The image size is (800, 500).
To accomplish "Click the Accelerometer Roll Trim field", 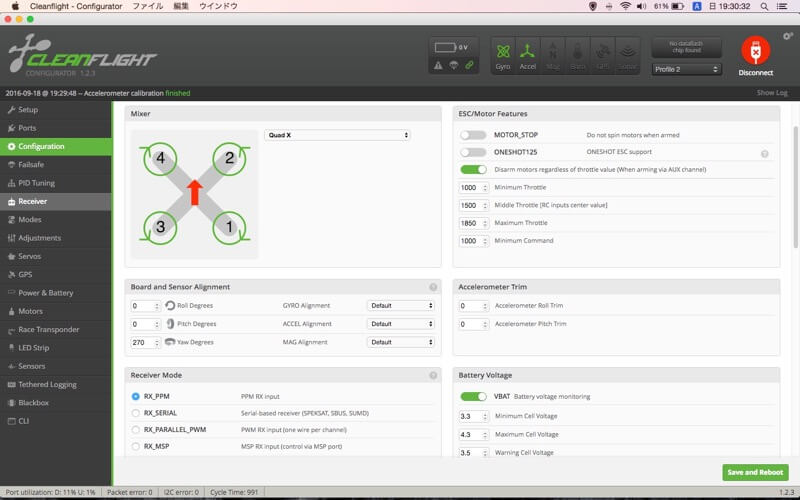I will (x=474, y=306).
